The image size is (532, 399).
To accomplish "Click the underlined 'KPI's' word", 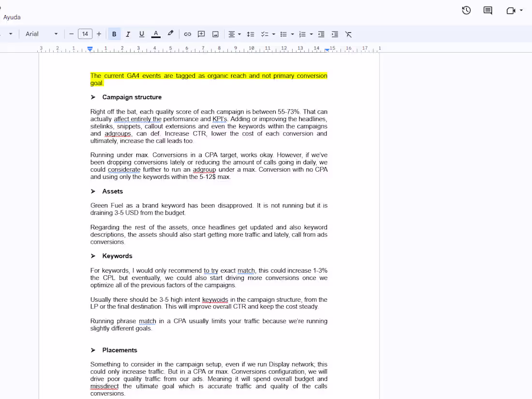I will (220, 119).
